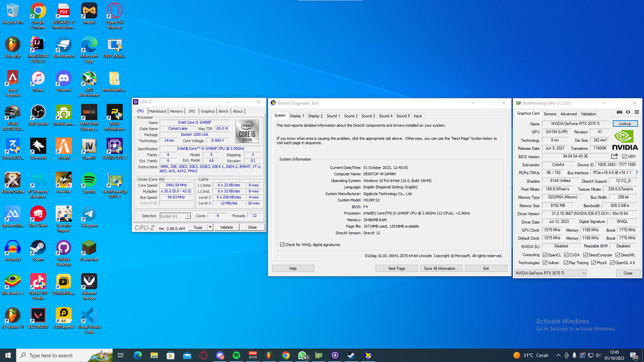
Task: Open the Socket #1 selection dropdown in CPU-Z
Action: [x=175, y=216]
